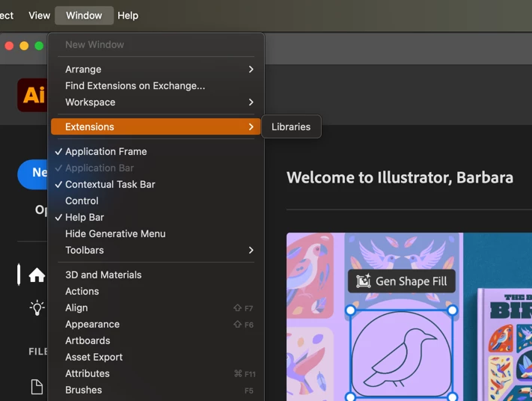Go to the Home icon in sidebar
This screenshot has width=532, height=401.
[37, 275]
